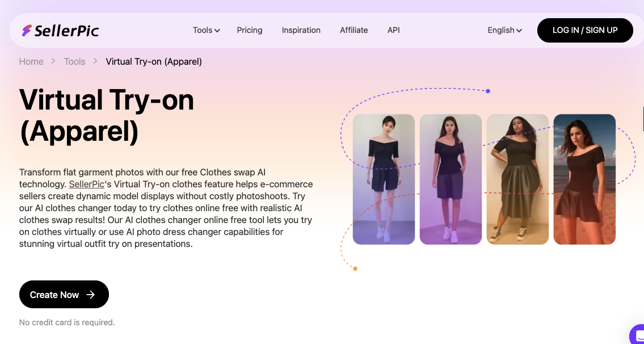Open the English language selector
This screenshot has width=644, height=344.
[503, 30]
